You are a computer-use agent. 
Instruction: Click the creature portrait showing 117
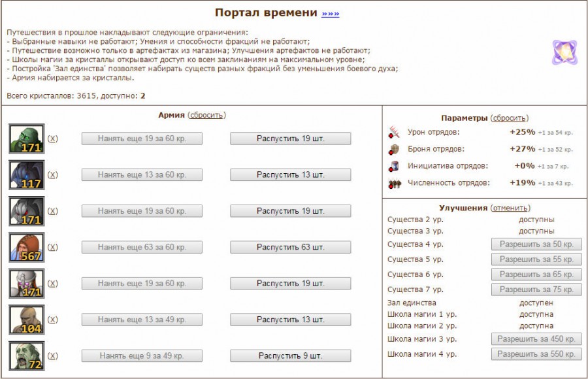(x=27, y=174)
